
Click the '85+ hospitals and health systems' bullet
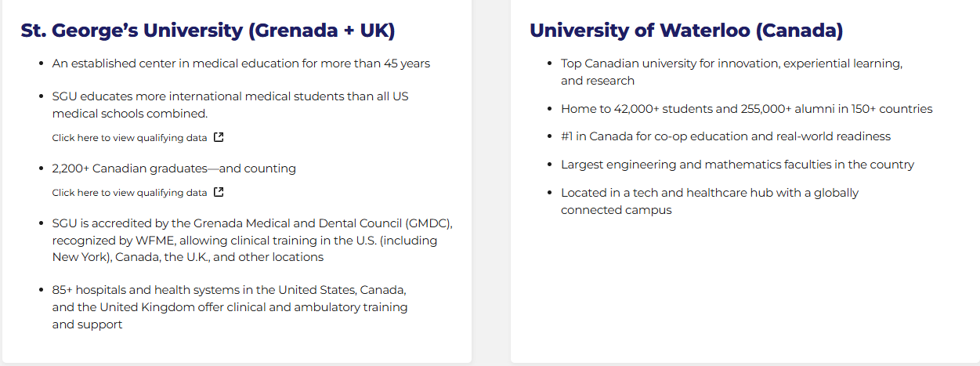coord(230,307)
